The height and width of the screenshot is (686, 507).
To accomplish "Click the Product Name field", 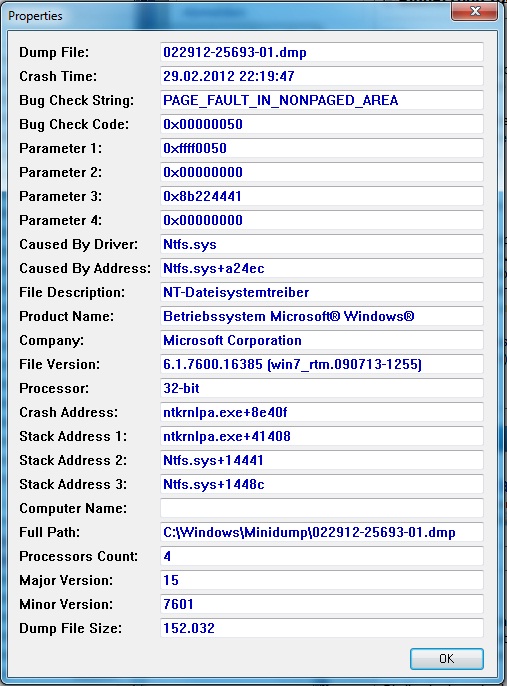I will point(322,316).
